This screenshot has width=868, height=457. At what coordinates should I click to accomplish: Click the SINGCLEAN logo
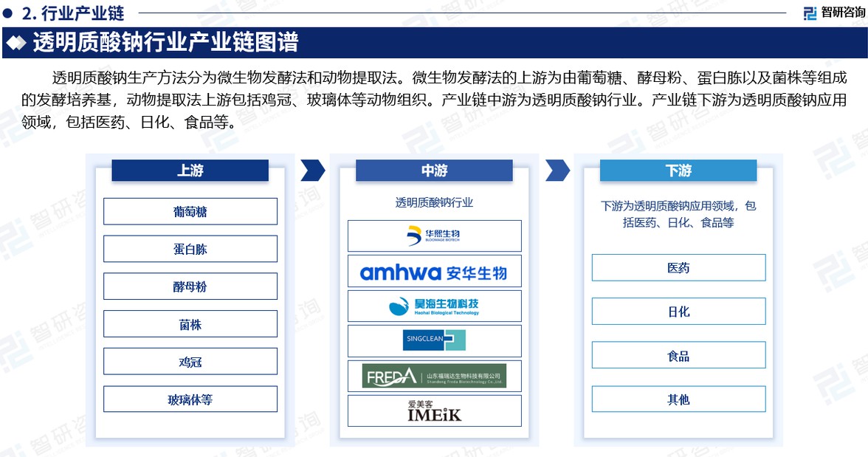coord(434,340)
